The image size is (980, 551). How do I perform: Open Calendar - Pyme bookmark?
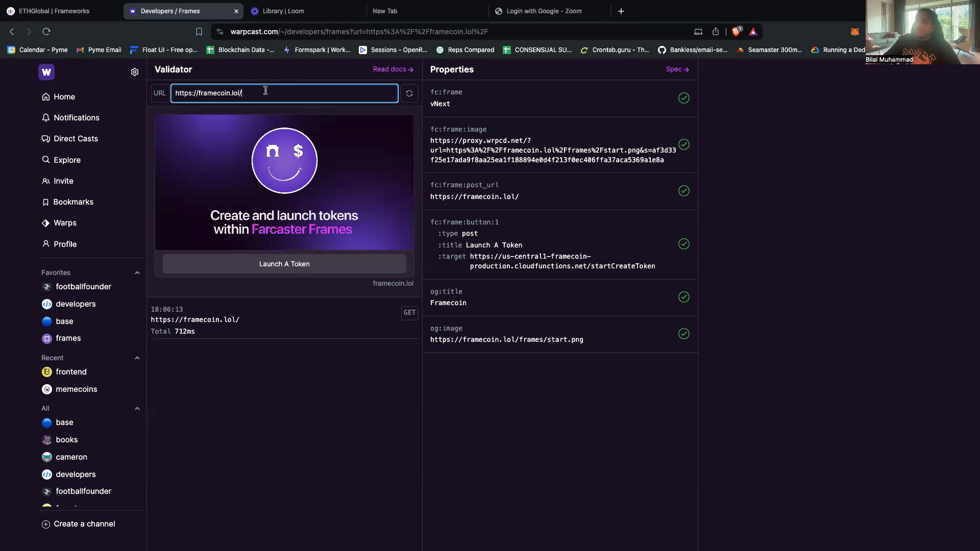[x=38, y=50]
